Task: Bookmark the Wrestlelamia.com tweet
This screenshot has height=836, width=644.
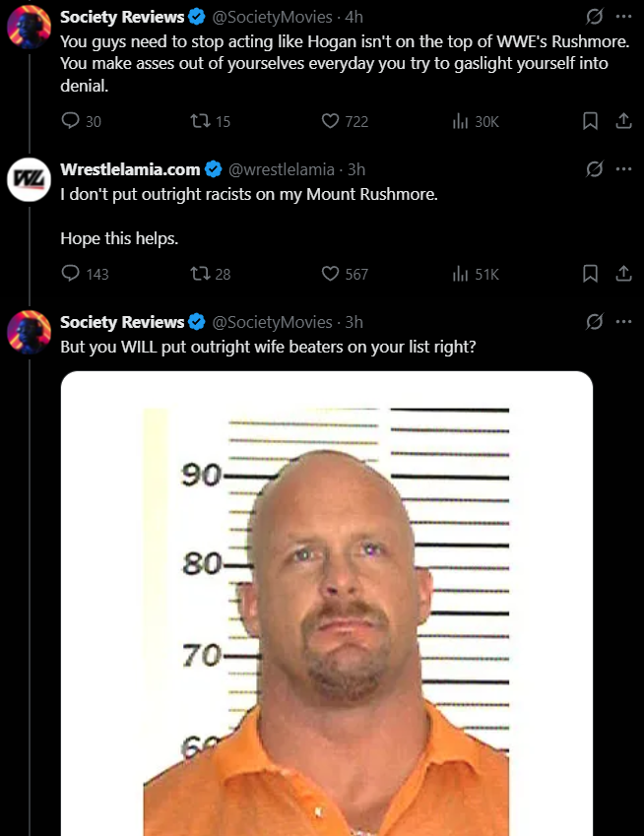Action: pyautogui.click(x=591, y=273)
